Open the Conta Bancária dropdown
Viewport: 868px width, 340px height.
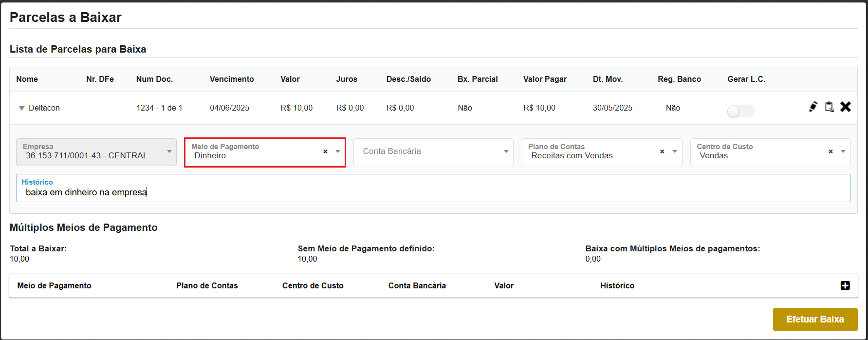pos(506,152)
